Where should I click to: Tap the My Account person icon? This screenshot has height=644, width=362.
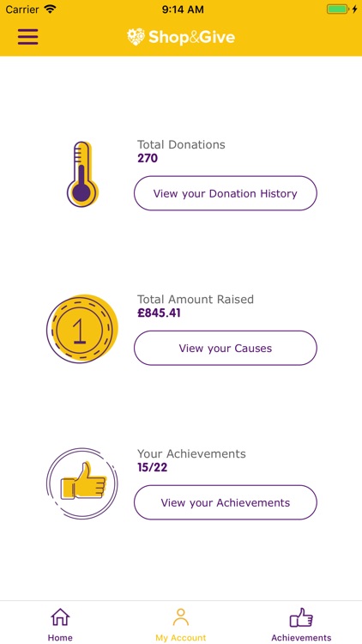point(181,617)
